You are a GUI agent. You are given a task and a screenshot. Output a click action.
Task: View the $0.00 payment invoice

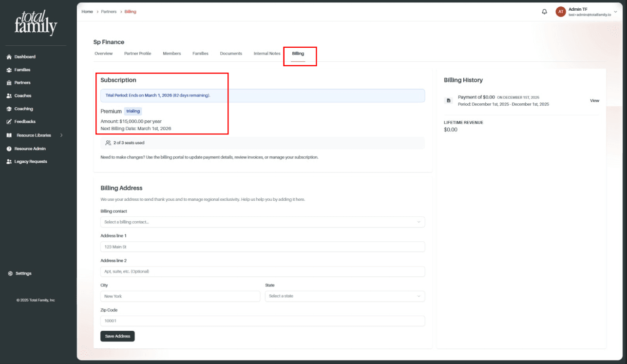(594, 101)
